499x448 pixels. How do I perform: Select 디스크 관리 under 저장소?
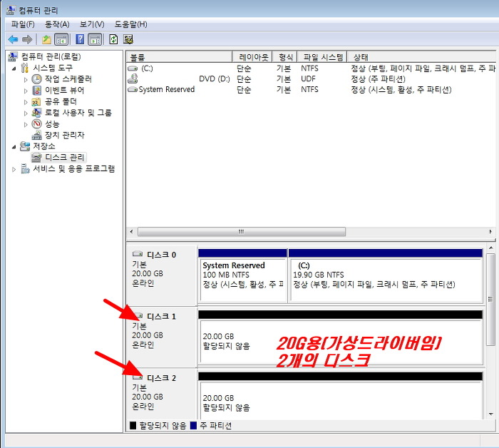tap(64, 157)
